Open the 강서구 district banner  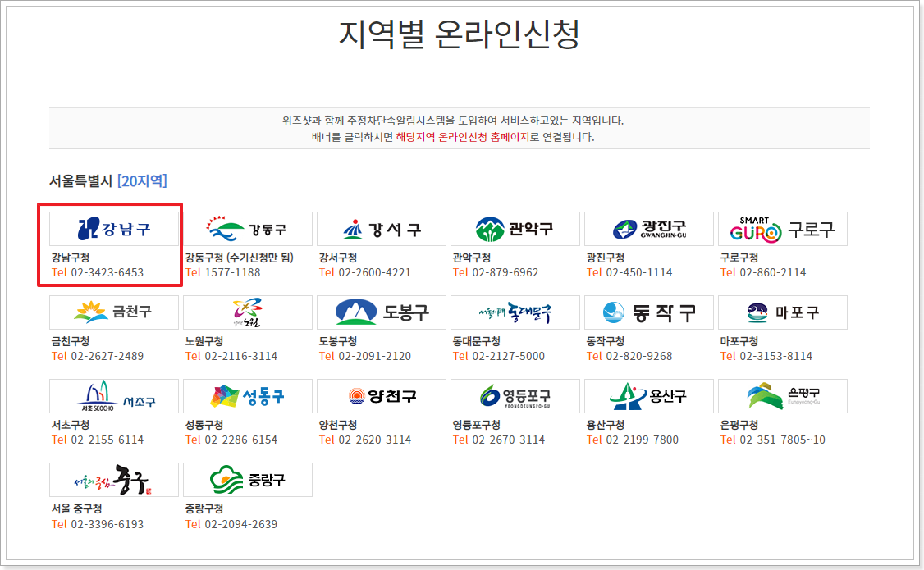(x=382, y=229)
